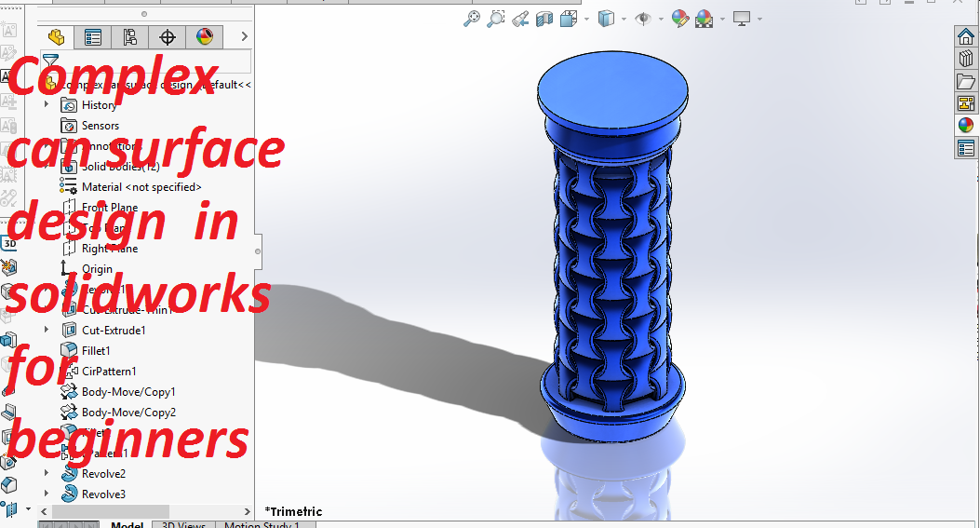This screenshot has height=528, width=980.
Task: Open Apply Scene dropdown arrow
Action: 722,20
